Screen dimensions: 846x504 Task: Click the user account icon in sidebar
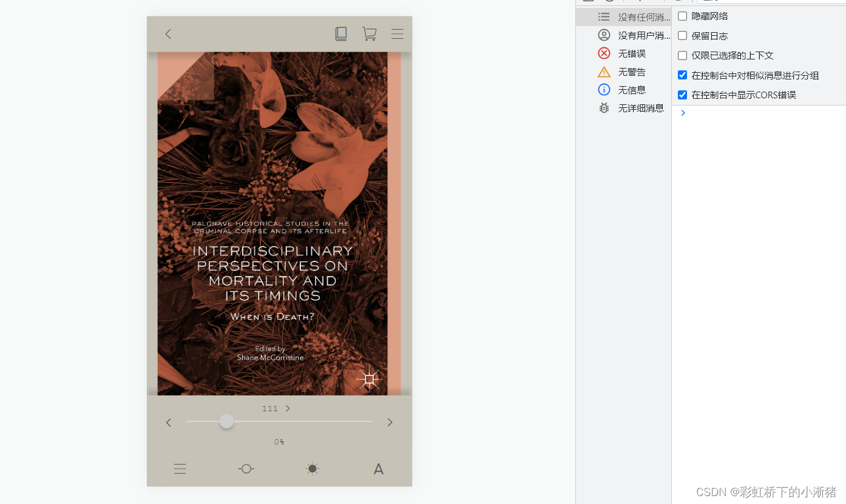pyautogui.click(x=604, y=35)
